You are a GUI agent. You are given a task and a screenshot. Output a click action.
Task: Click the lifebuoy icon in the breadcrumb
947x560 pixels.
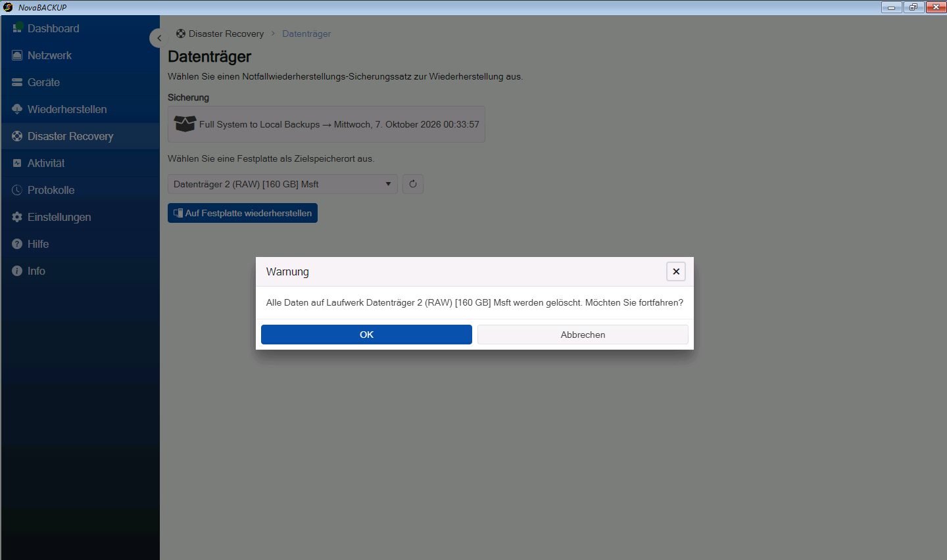tap(181, 34)
